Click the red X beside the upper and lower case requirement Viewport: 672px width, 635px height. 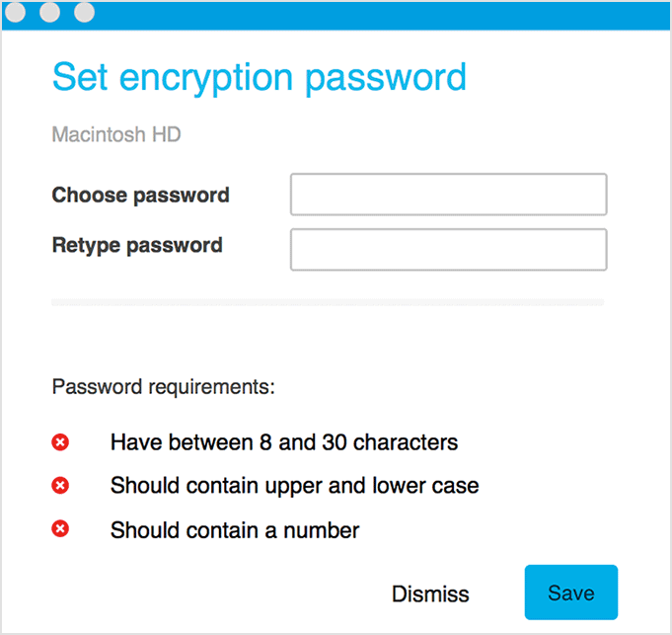60,486
